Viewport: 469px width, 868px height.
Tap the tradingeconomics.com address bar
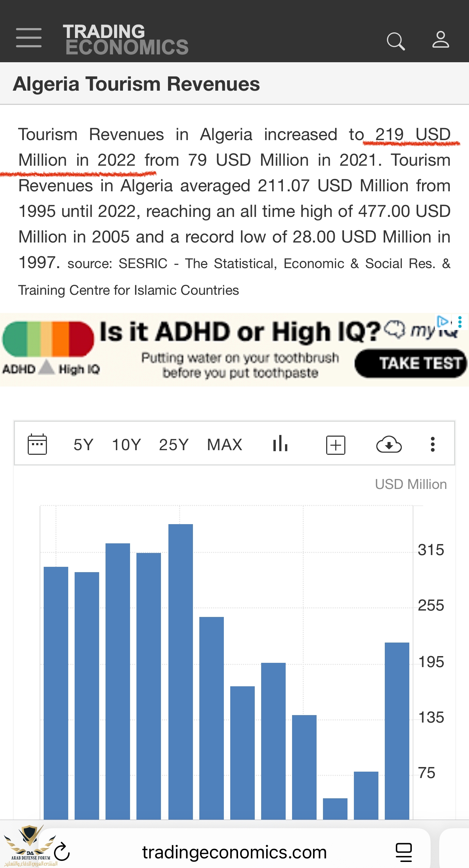[234, 852]
